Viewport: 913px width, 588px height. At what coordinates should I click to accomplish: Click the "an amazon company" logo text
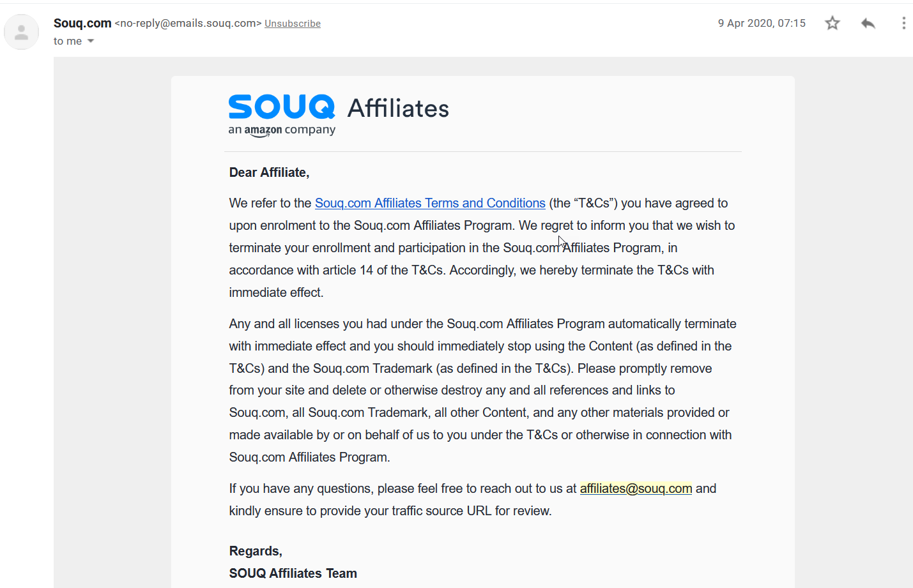click(282, 130)
